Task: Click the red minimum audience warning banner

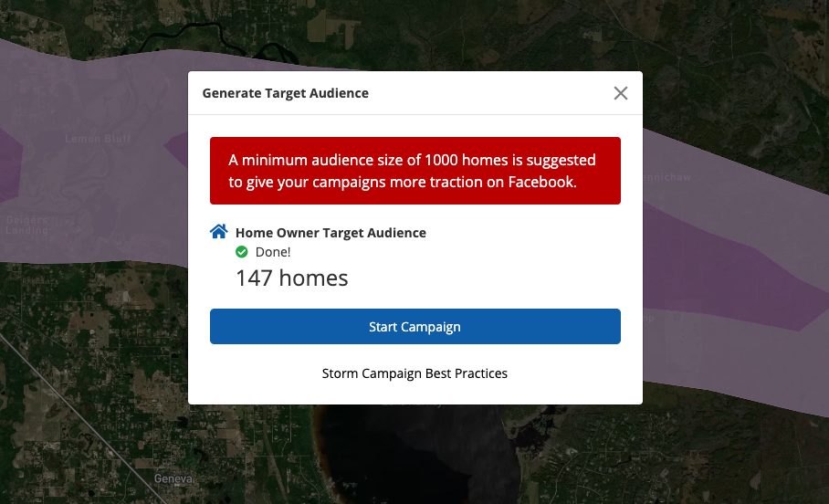Action: click(x=414, y=171)
